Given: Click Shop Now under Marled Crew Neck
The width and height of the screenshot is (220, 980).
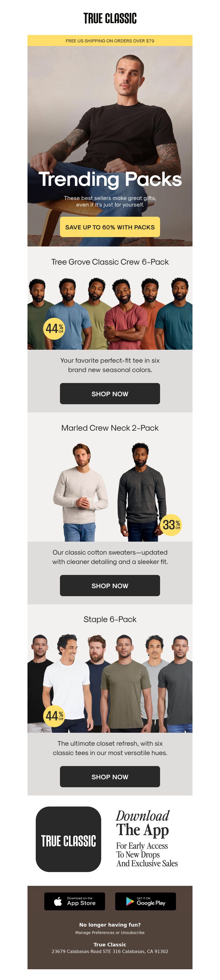Looking at the screenshot, I should tap(110, 585).
